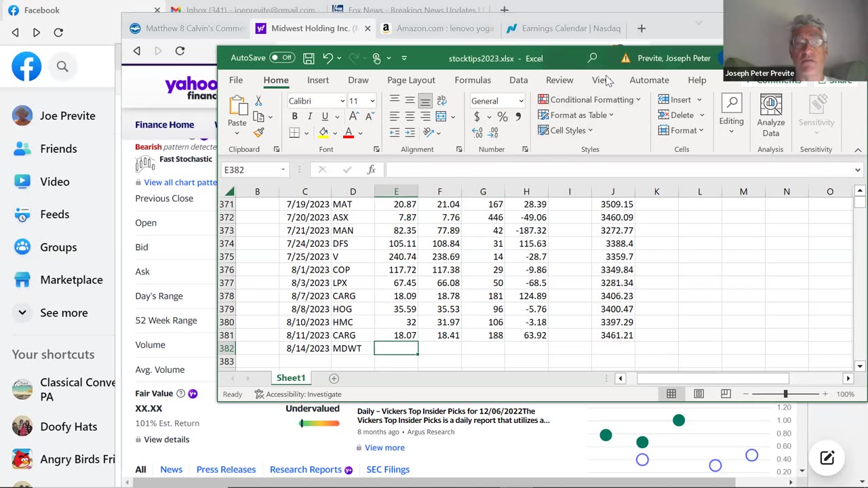Switch to Page Layout view in status bar
The height and width of the screenshot is (488, 868).
698,394
